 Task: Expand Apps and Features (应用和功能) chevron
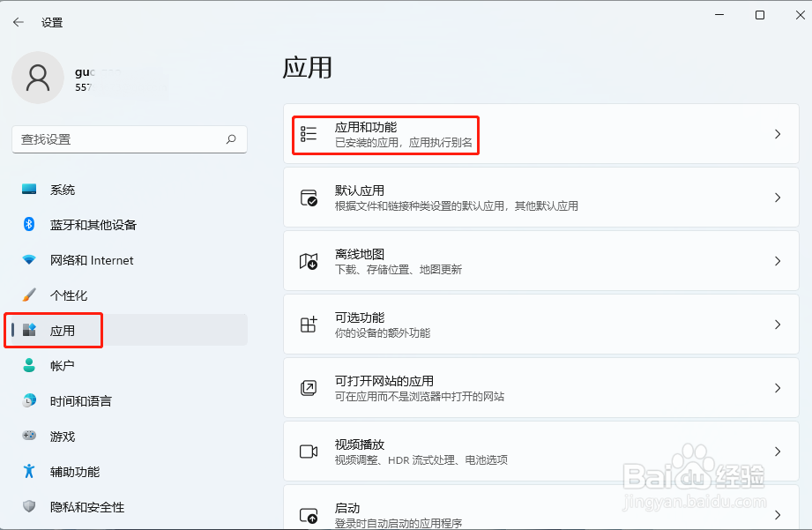(x=778, y=134)
